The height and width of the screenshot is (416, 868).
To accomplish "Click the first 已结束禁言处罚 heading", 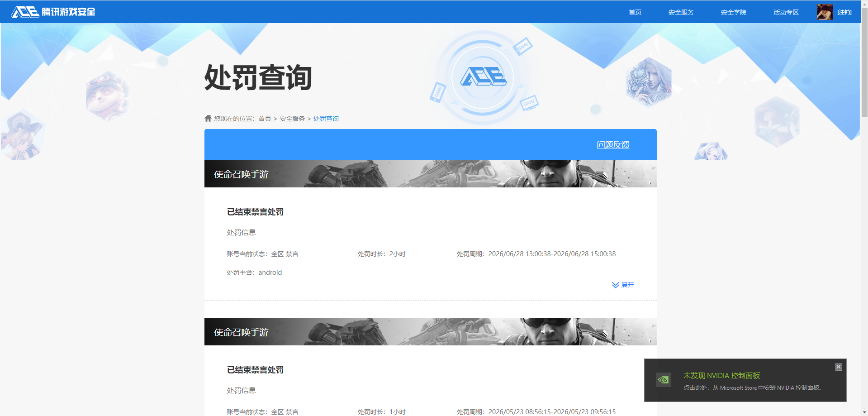I will coord(255,212).
